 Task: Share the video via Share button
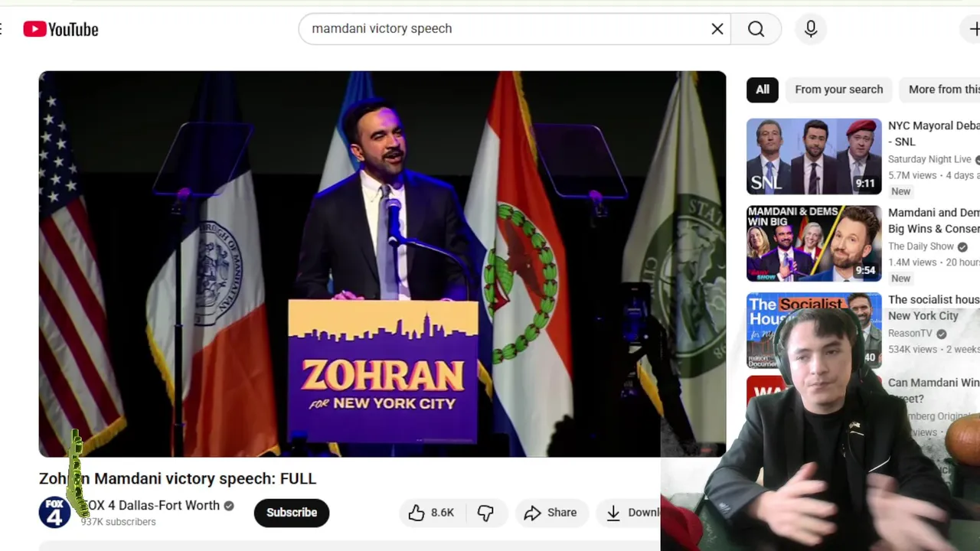550,513
